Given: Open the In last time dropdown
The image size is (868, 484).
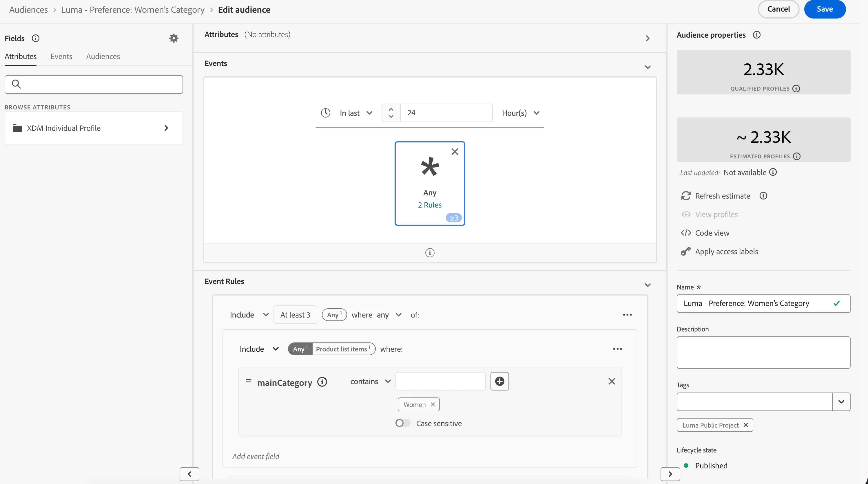Looking at the screenshot, I should pyautogui.click(x=356, y=113).
